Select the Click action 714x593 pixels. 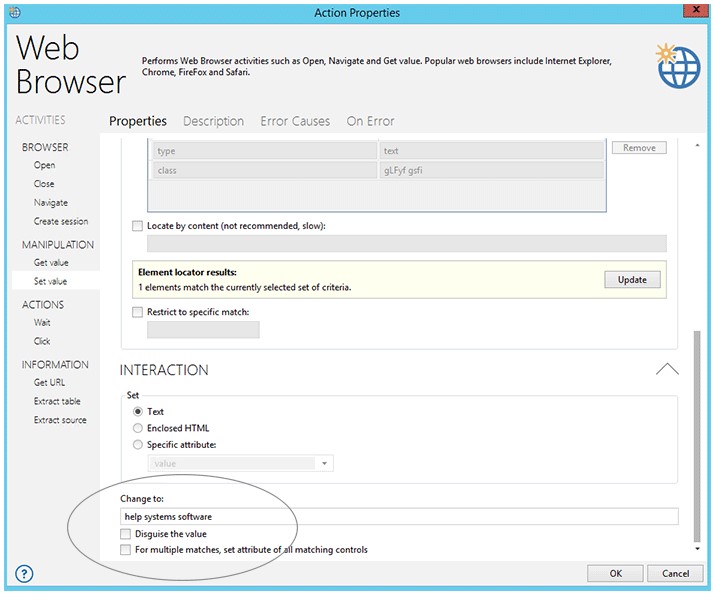tap(42, 342)
